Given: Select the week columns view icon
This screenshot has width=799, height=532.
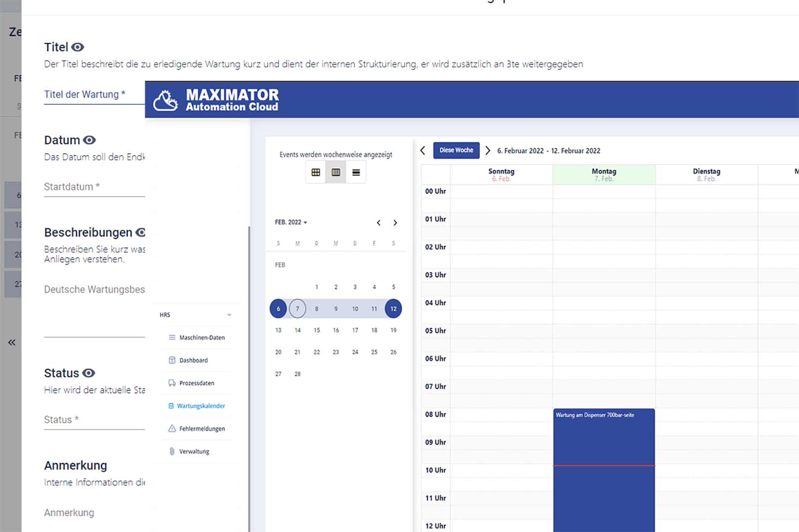Looking at the screenshot, I should tap(336, 172).
